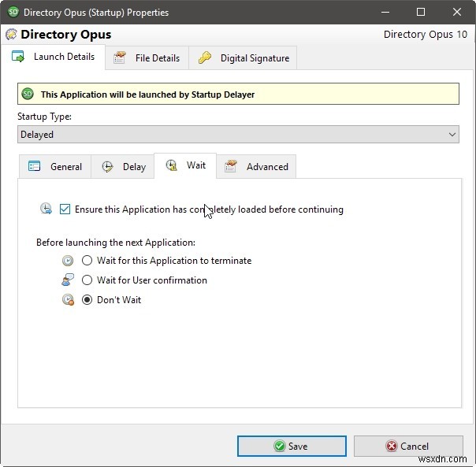Click the green SD icon in yellow banner
The width and height of the screenshot is (476, 467).
[x=28, y=94]
